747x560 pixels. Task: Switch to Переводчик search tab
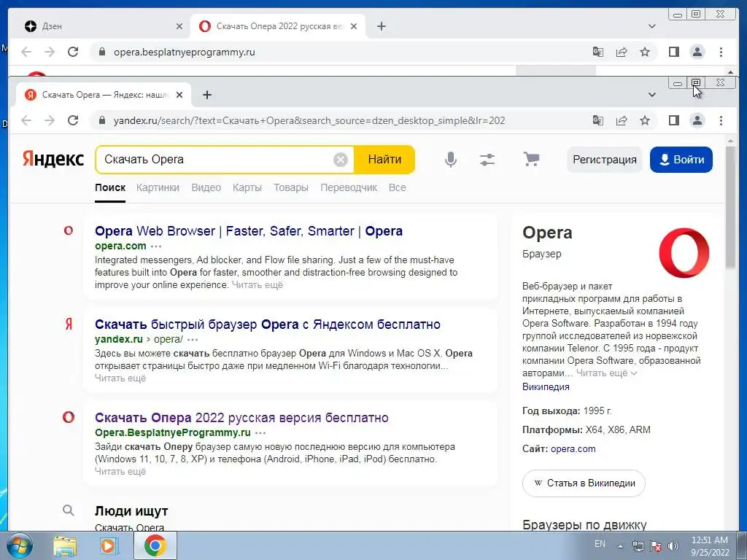[x=349, y=187]
